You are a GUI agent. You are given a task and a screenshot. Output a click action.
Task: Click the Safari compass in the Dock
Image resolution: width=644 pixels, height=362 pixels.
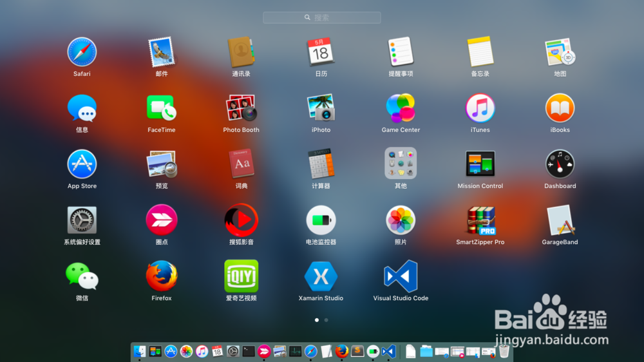click(311, 351)
